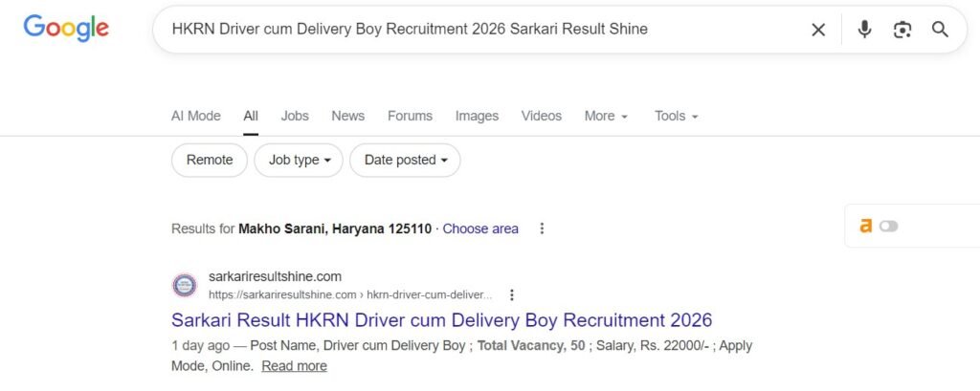Screen dimensions: 980x391
Task: Expand the Job type dropdown
Action: tap(299, 160)
